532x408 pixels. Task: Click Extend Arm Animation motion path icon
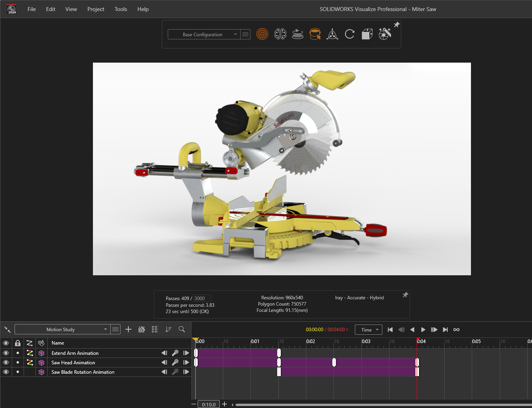30,353
